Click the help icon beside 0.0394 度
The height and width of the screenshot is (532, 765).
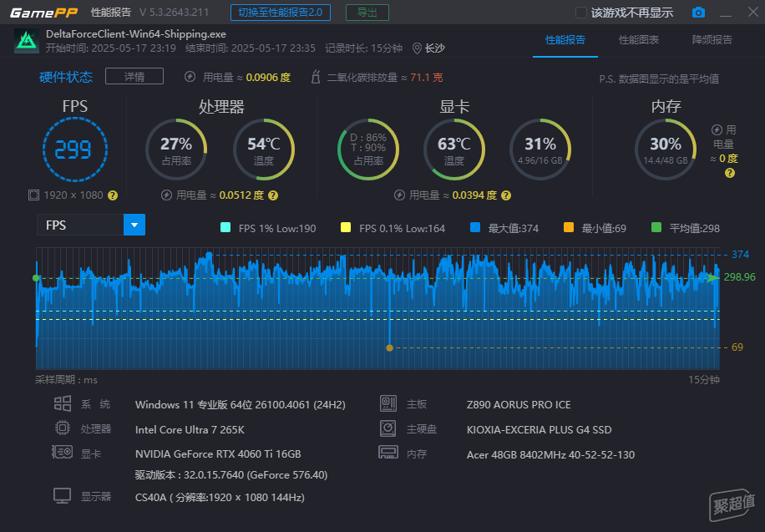click(x=506, y=195)
